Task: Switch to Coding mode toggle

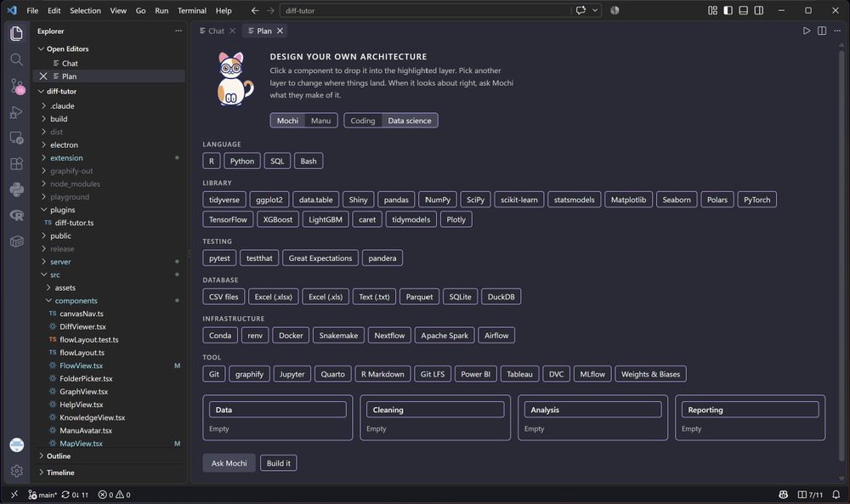Action: pyautogui.click(x=363, y=121)
